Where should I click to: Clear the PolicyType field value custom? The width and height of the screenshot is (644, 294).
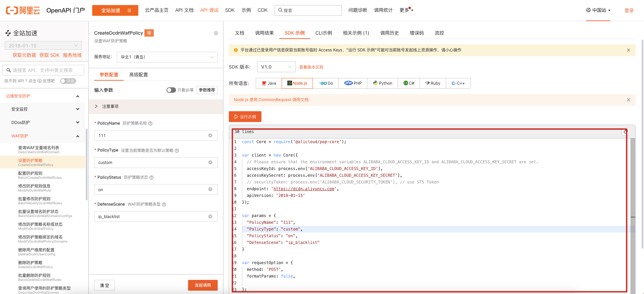click(210, 162)
